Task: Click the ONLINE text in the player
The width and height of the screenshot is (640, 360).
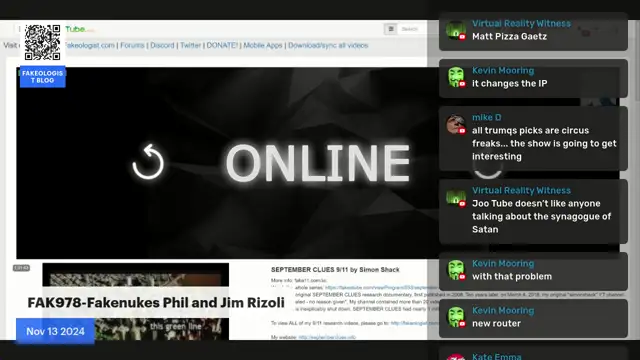Action: (318, 163)
